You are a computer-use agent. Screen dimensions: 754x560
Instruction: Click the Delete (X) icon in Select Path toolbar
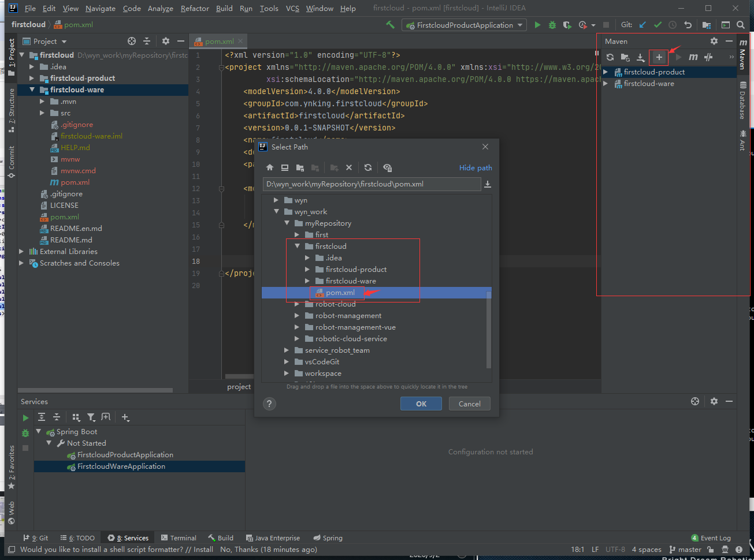coord(349,167)
